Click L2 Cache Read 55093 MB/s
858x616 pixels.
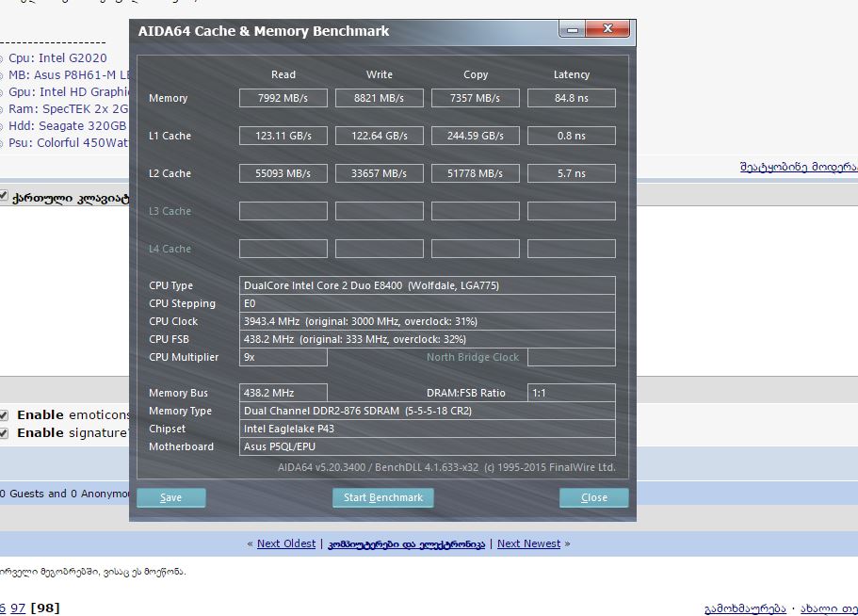pyautogui.click(x=283, y=173)
